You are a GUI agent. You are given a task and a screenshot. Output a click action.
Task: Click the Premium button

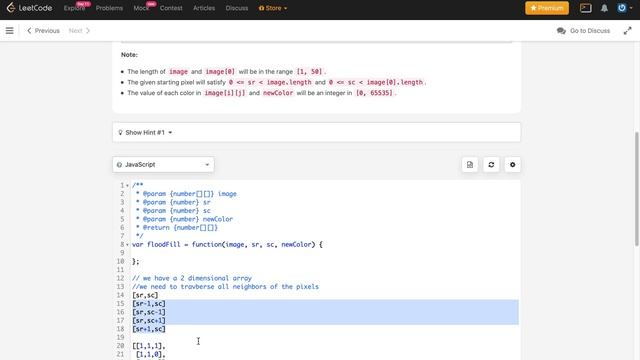pyautogui.click(x=547, y=8)
